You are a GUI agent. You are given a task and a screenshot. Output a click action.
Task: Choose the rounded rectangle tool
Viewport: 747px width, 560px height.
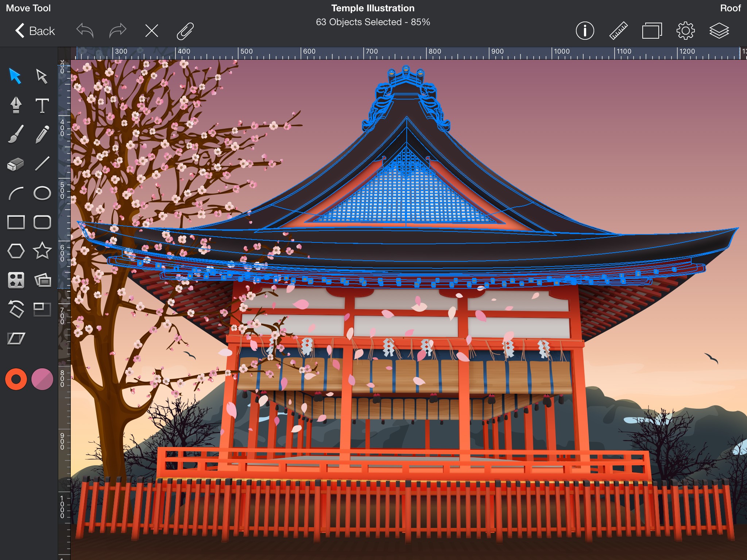pos(42,222)
